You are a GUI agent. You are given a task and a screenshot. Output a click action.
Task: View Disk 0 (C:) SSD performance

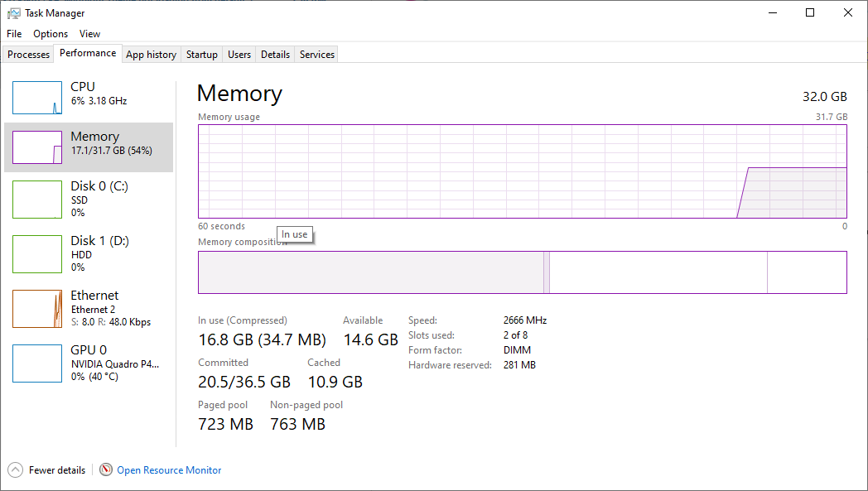click(87, 200)
